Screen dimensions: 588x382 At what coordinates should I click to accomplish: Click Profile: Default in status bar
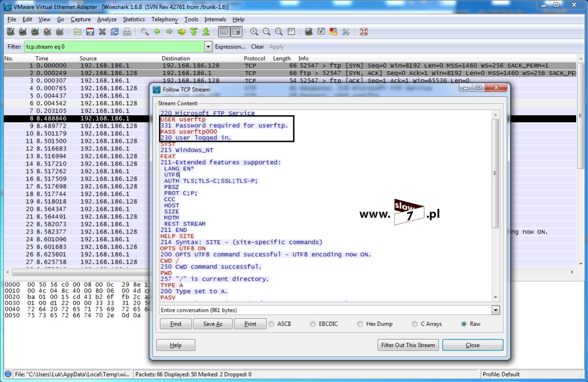click(501, 374)
